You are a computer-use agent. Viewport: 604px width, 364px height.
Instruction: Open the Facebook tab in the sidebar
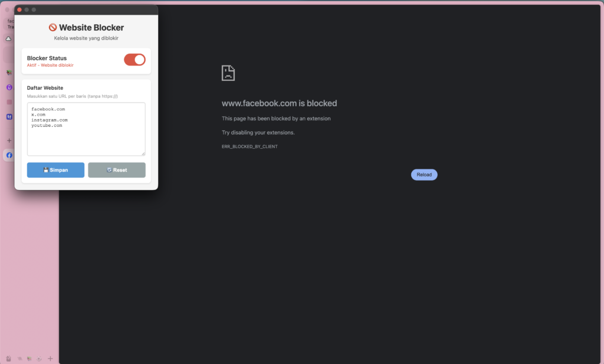(x=9, y=156)
